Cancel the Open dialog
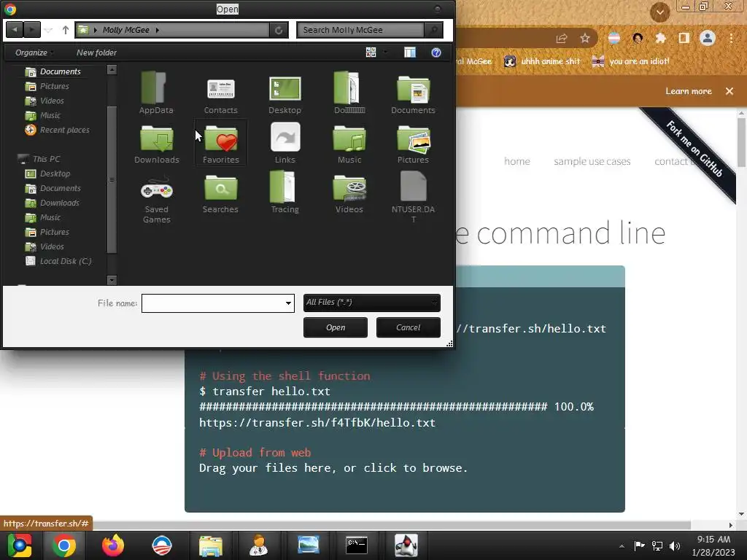Viewport: 747px width, 560px height. [x=409, y=327]
